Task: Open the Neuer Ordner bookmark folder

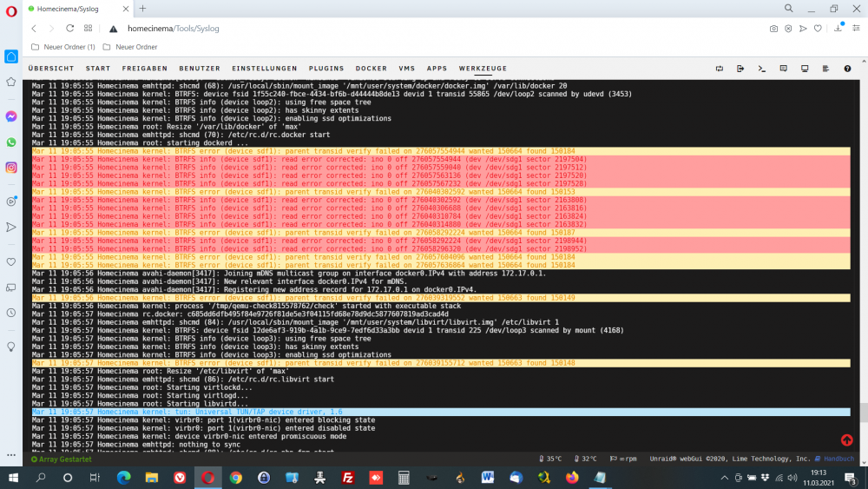Action: (130, 47)
